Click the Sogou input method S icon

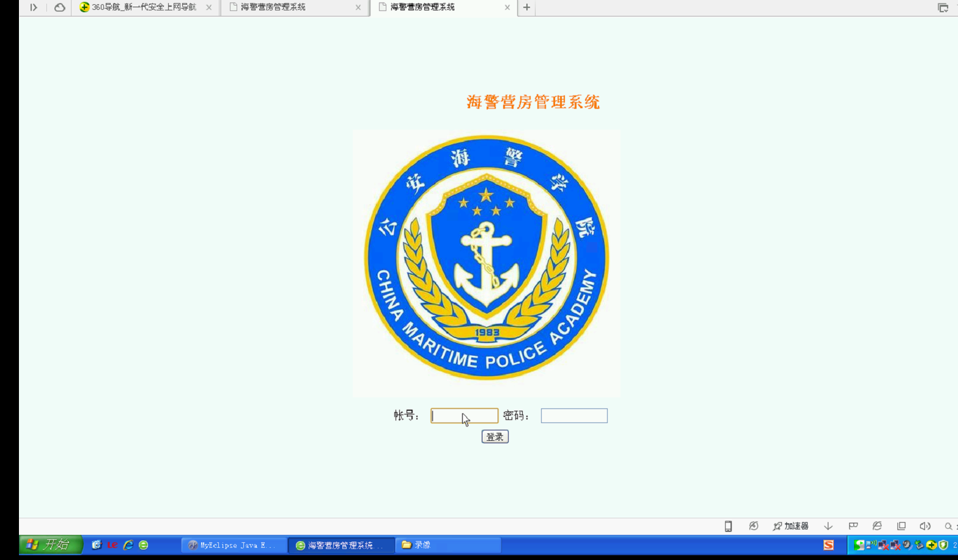coord(828,545)
